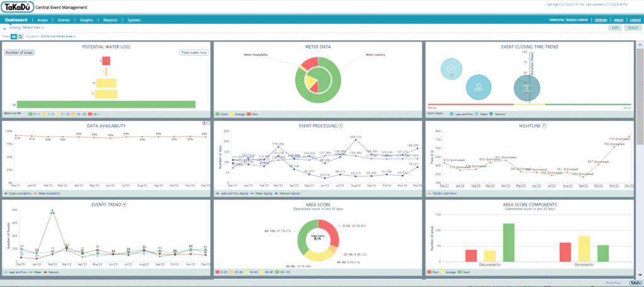This screenshot has width=644, height=287.
Task: Click the Monitorability axis label
Action: pos(584,265)
